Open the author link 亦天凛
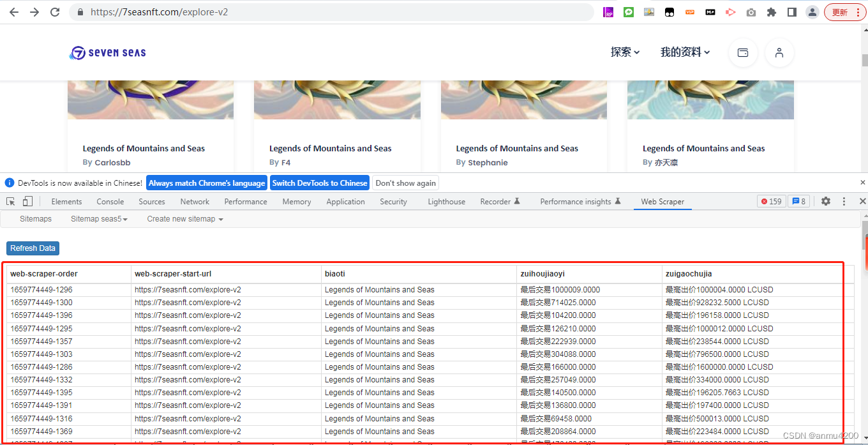 pyautogui.click(x=666, y=163)
